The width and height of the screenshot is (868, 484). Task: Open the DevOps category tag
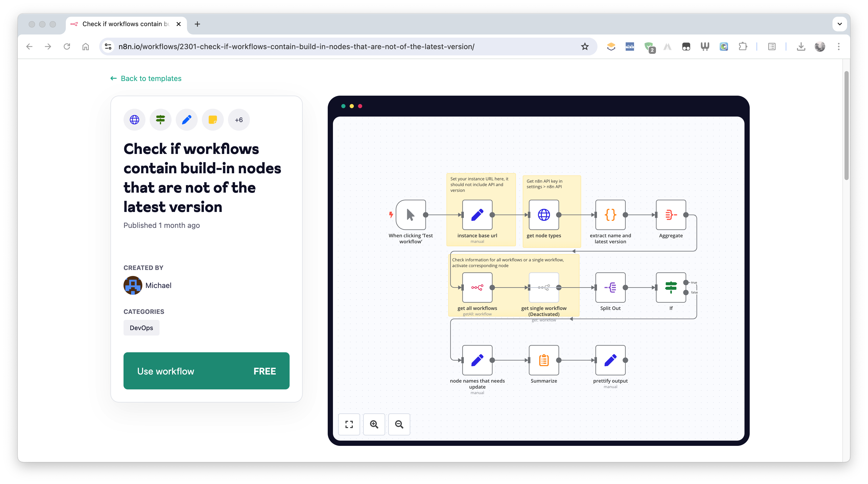coord(141,328)
